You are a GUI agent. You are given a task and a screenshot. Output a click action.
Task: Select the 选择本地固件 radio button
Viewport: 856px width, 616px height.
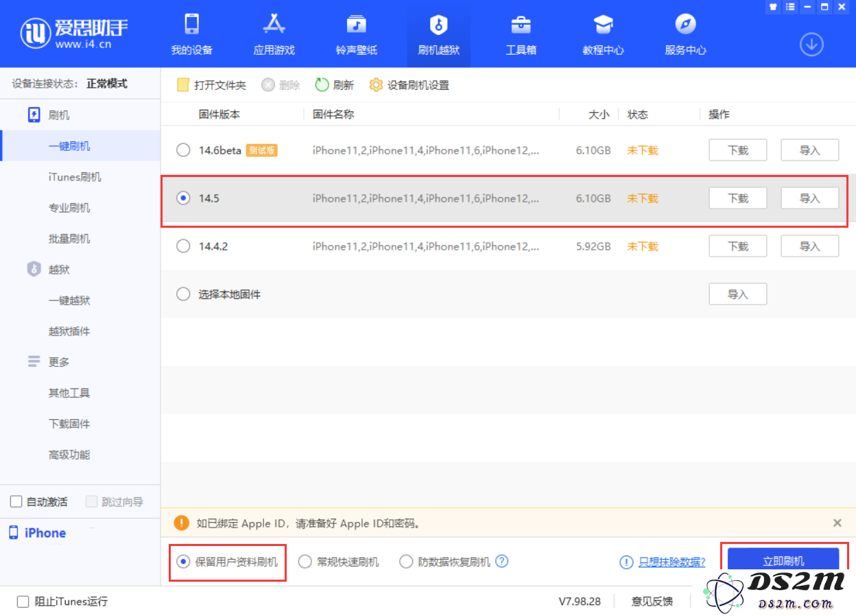(183, 294)
